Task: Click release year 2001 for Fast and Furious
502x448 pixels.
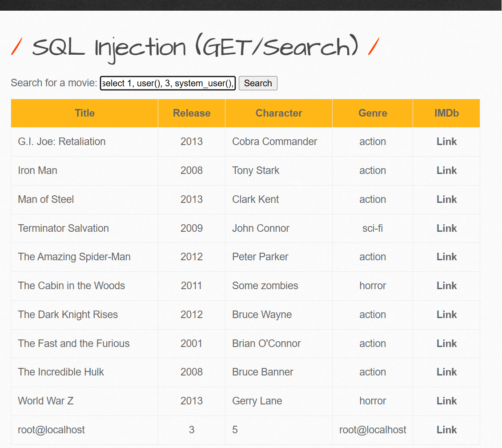Action: [192, 343]
